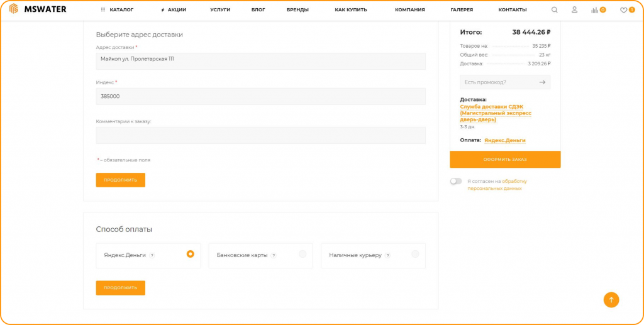
Task: Open the product comparison chart icon
Action: point(595,10)
